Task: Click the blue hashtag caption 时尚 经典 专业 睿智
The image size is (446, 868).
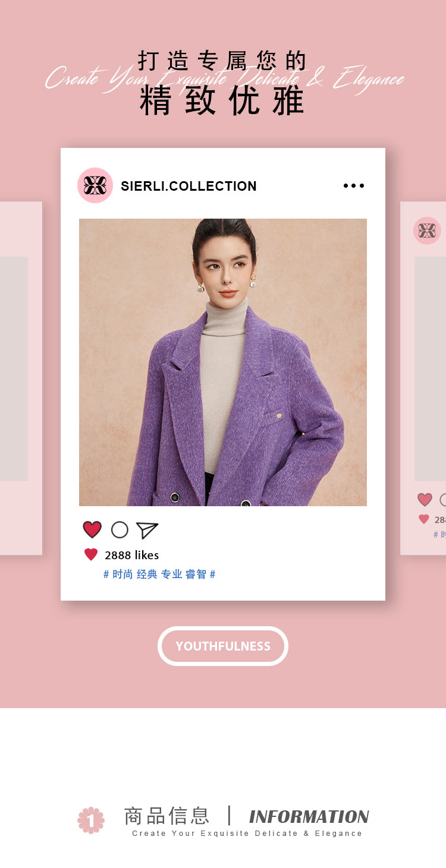Action: coord(159,575)
